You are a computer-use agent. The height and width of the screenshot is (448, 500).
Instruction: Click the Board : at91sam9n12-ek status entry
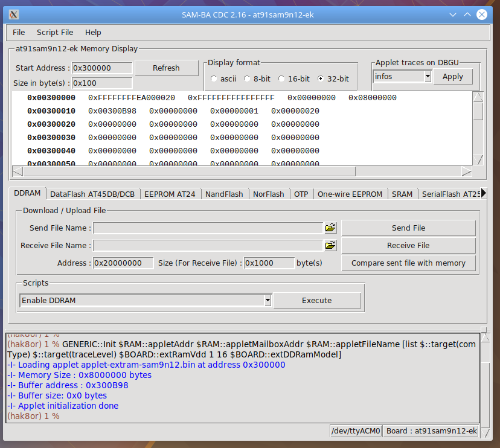point(431,431)
